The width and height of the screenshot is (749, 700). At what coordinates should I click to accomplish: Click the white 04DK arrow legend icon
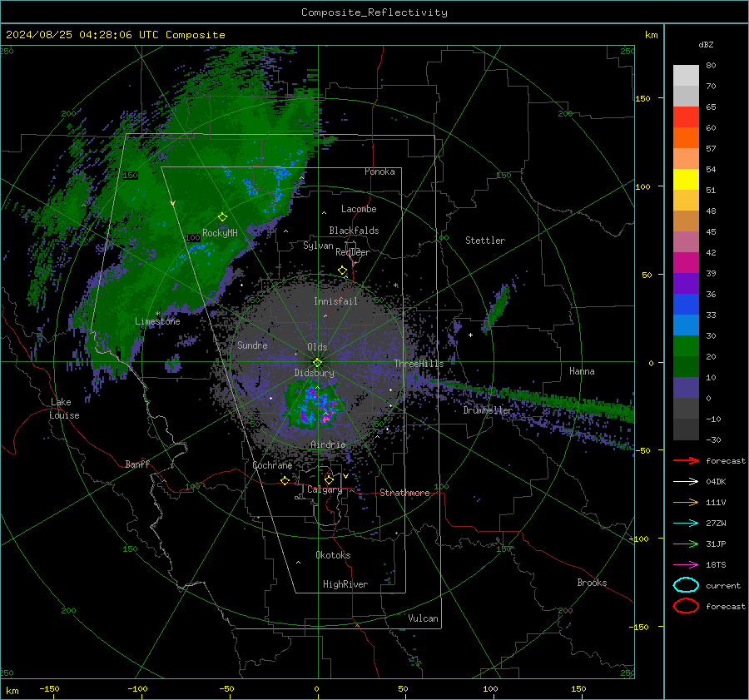[x=686, y=481]
